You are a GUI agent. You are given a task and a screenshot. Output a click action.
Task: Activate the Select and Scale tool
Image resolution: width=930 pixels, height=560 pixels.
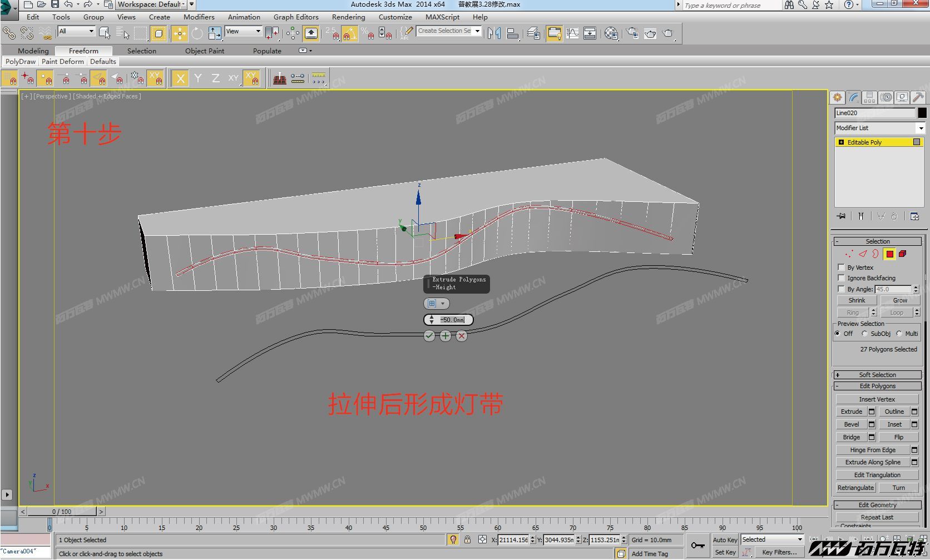coord(215,33)
